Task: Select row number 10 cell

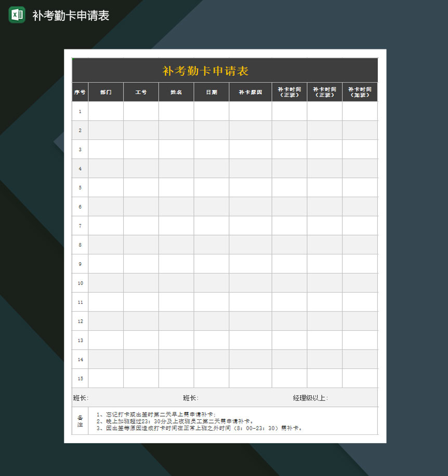Action: point(80,283)
